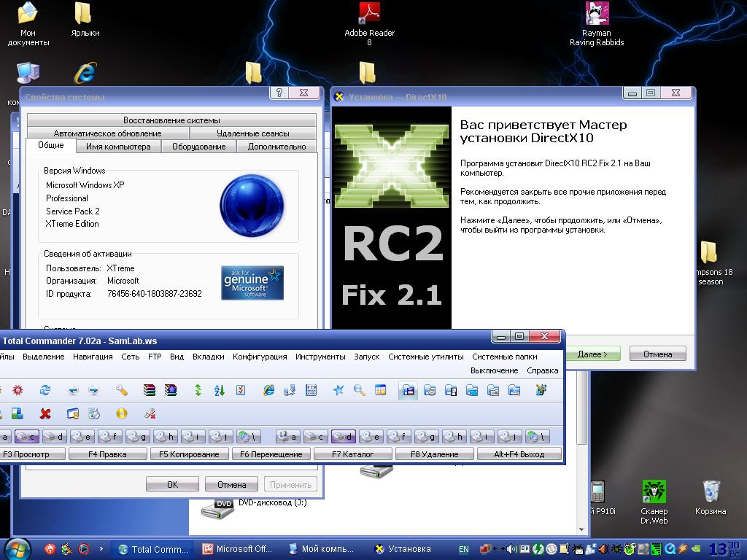Click the Корзина recycle bin icon
Image resolution: width=747 pixels, height=560 pixels.
tap(711, 498)
